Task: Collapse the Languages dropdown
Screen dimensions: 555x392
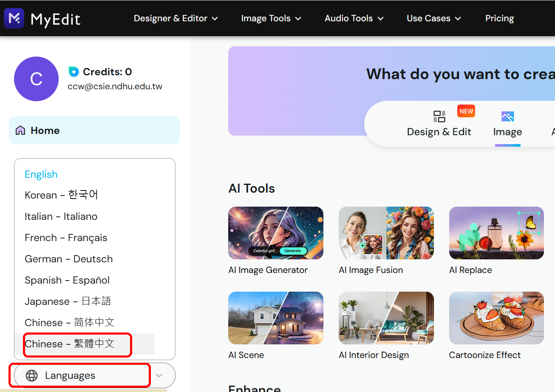Action: (x=95, y=375)
